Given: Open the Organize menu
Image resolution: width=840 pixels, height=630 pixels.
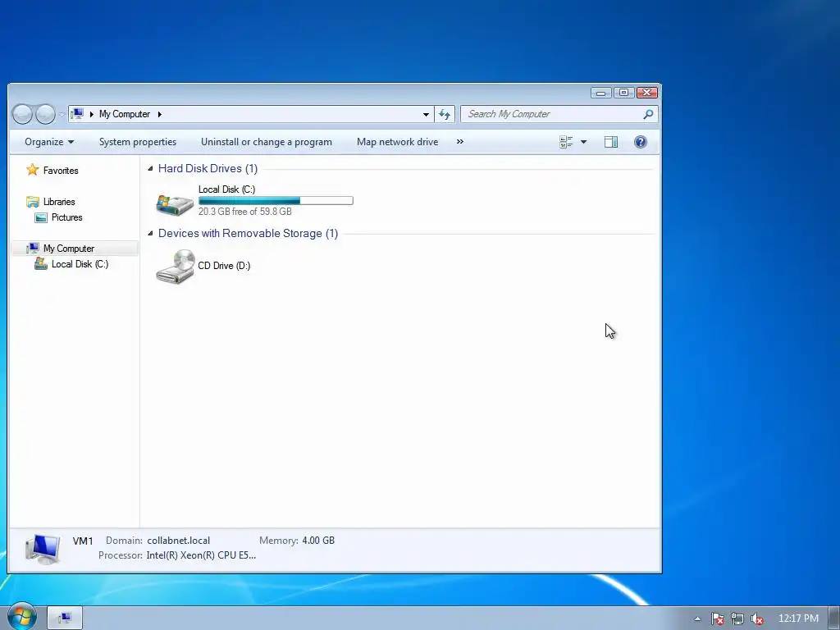Looking at the screenshot, I should click(x=48, y=142).
